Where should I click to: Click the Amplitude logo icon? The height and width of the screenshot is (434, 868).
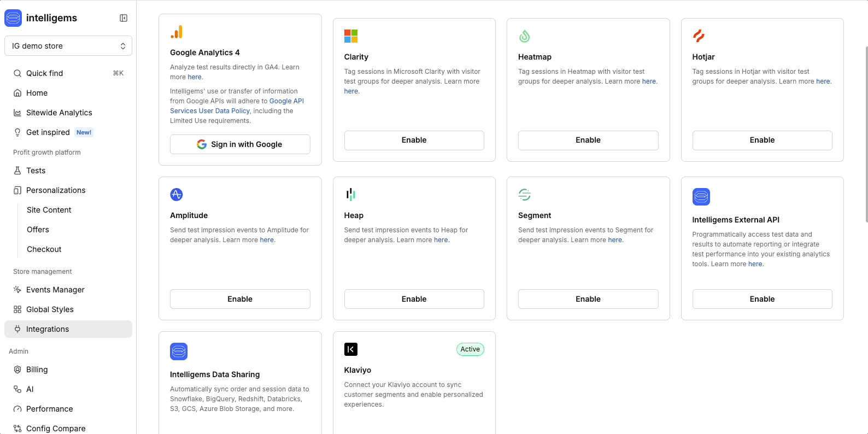(177, 195)
